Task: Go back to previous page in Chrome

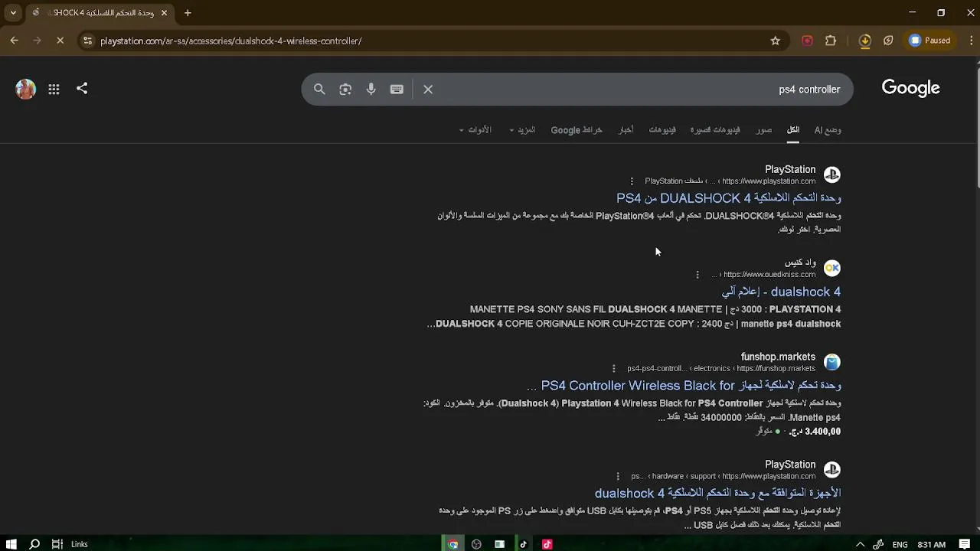Action: tap(14, 41)
